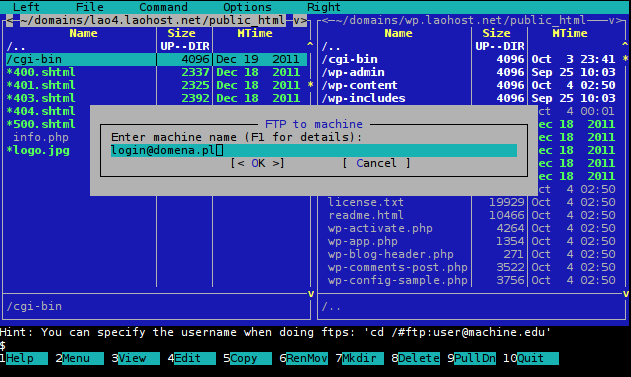The height and width of the screenshot is (377, 631).
Task: Click 8 Delete function key
Action: [x=415, y=358]
